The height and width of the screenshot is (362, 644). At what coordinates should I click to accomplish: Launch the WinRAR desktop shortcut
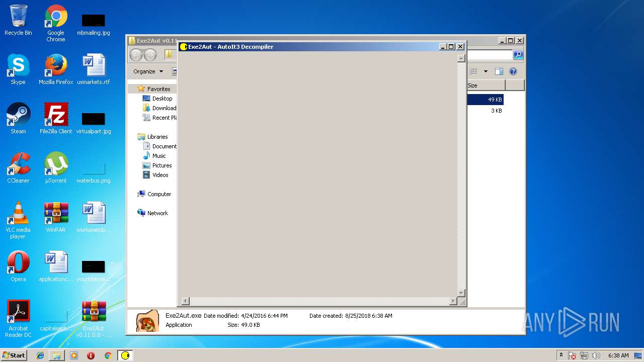coord(56,217)
